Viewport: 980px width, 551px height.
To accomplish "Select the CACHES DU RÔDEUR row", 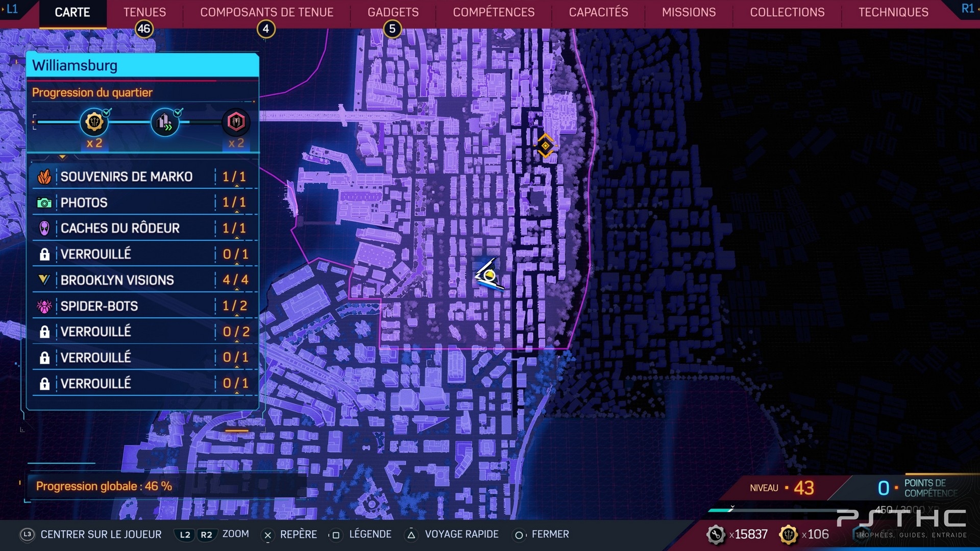I will tap(144, 229).
